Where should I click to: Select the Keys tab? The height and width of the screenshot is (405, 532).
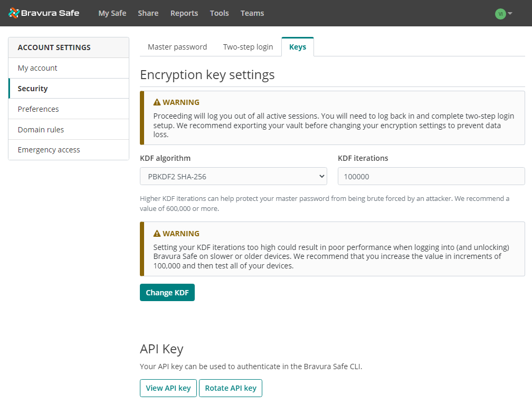[298, 46]
